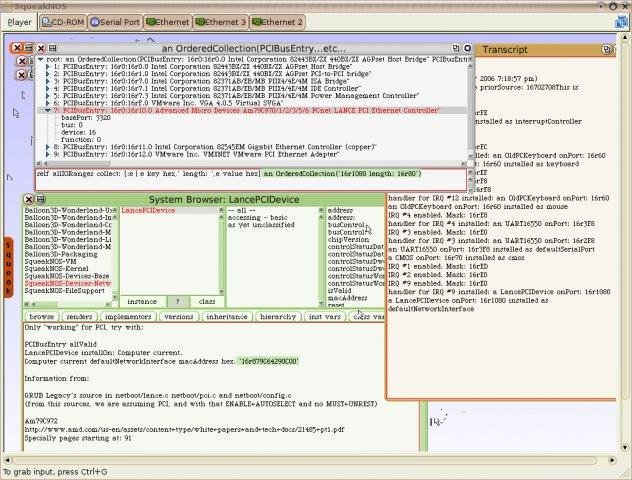Select the '-- all --' protocol

click(x=241, y=210)
